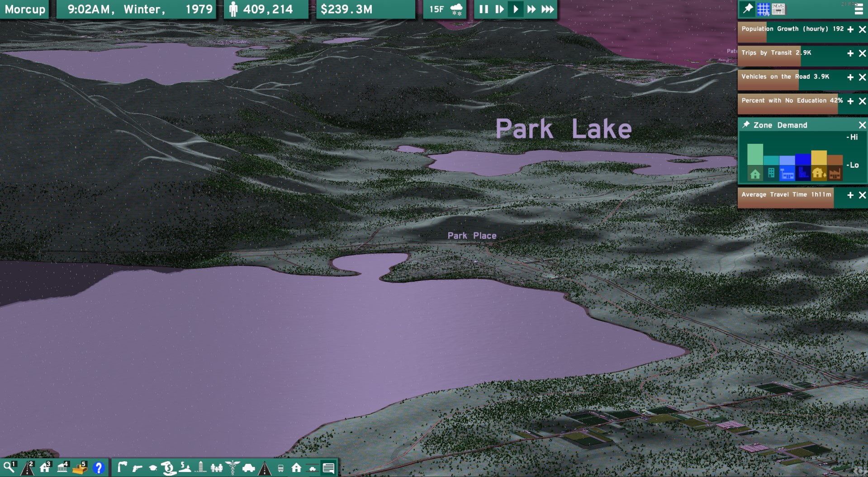This screenshot has height=477, width=868.
Task: Set normal play speed
Action: [515, 9]
